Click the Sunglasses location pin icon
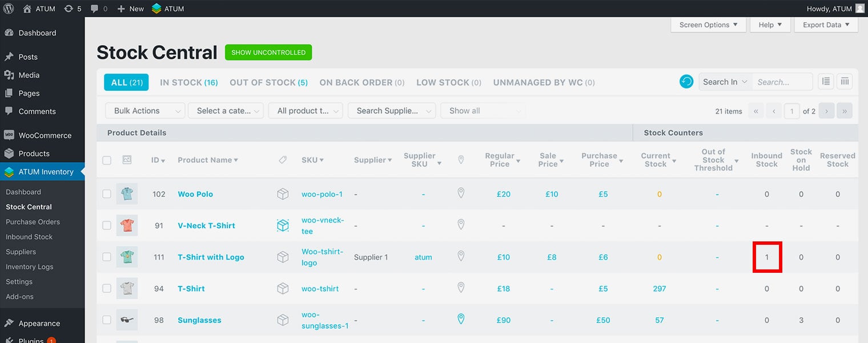 [461, 320]
